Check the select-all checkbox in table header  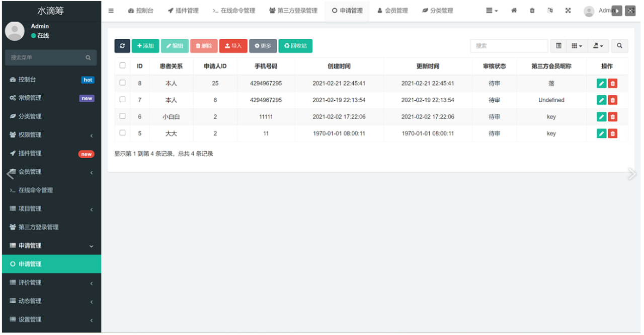coord(122,65)
